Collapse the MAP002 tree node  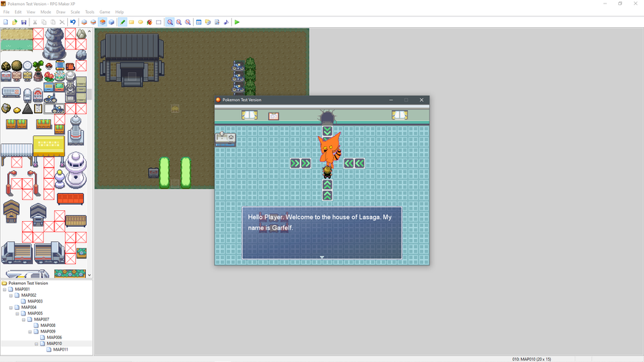tap(11, 295)
